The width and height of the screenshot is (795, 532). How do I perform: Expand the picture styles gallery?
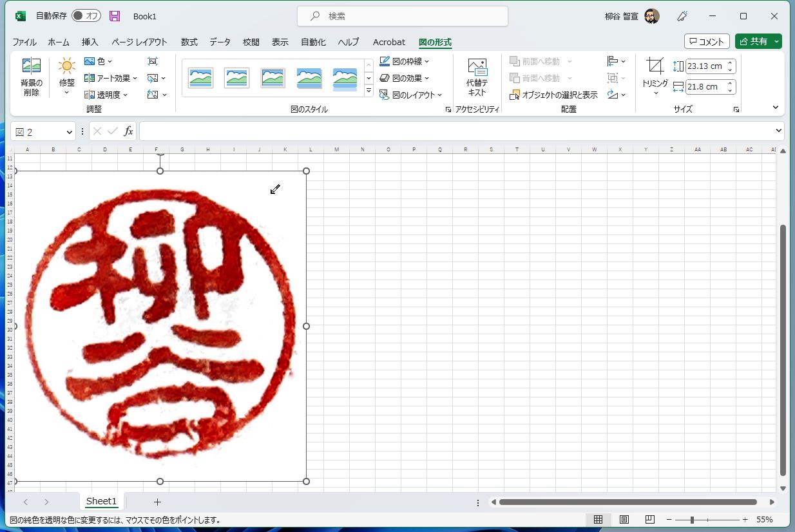[x=369, y=91]
